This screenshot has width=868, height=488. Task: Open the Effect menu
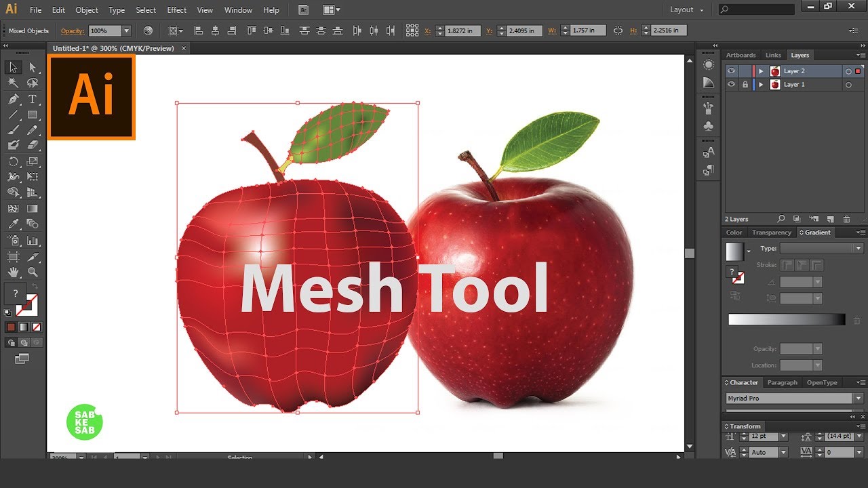(x=176, y=10)
